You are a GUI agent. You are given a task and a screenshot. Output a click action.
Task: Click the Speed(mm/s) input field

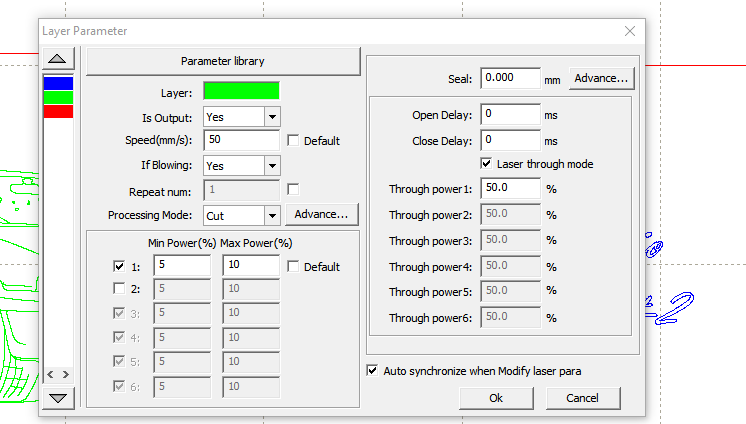(x=241, y=140)
